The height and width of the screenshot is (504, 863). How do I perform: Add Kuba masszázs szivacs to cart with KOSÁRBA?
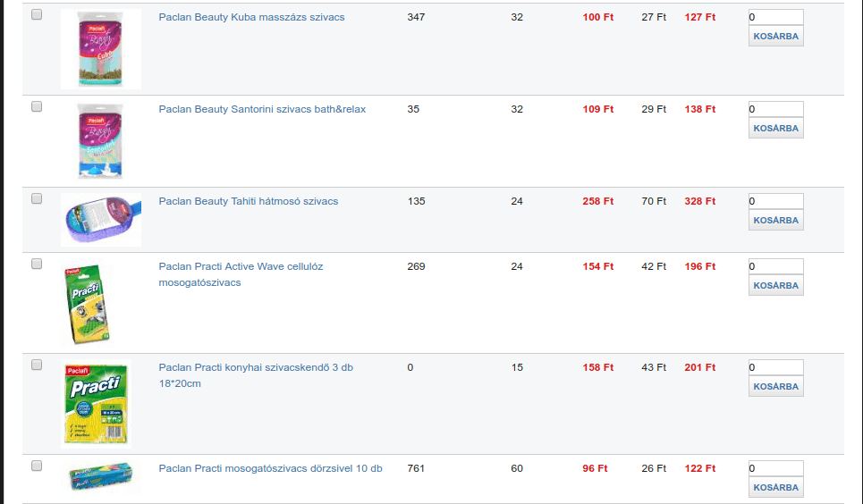click(776, 37)
